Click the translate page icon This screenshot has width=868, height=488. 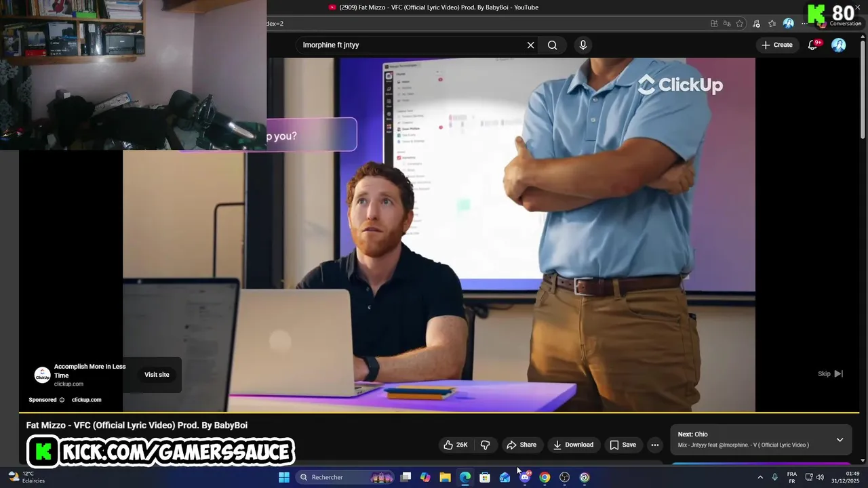(x=727, y=24)
